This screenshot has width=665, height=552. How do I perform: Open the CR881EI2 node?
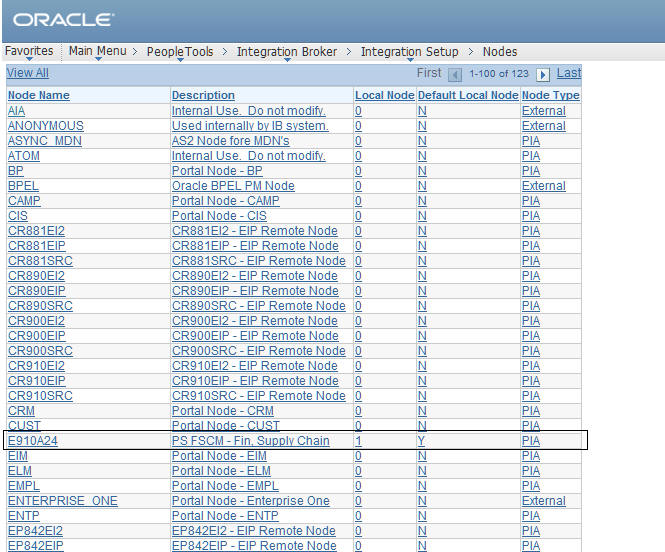(36, 231)
